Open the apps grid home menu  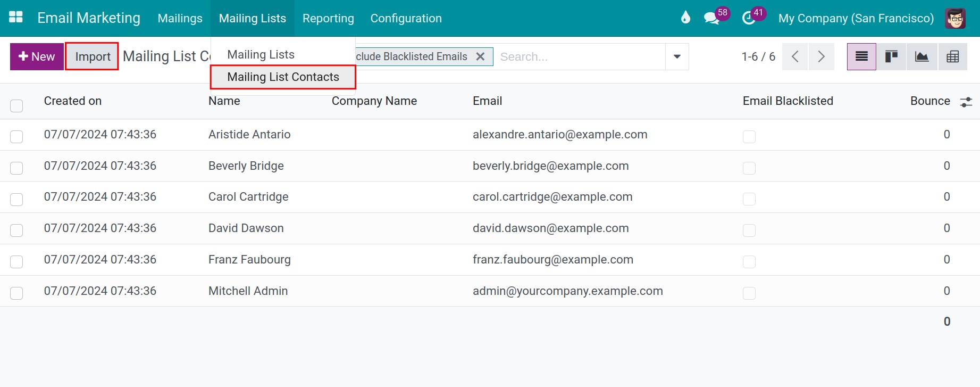16,18
